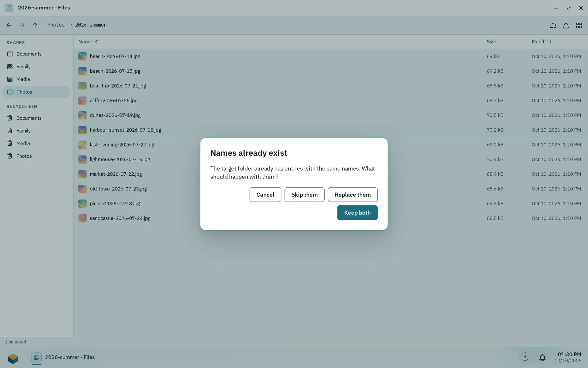Go back with the left arrow

click(9, 25)
